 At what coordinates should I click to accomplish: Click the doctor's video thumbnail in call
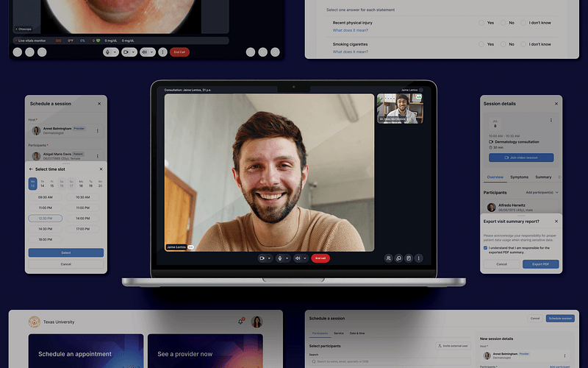click(400, 109)
